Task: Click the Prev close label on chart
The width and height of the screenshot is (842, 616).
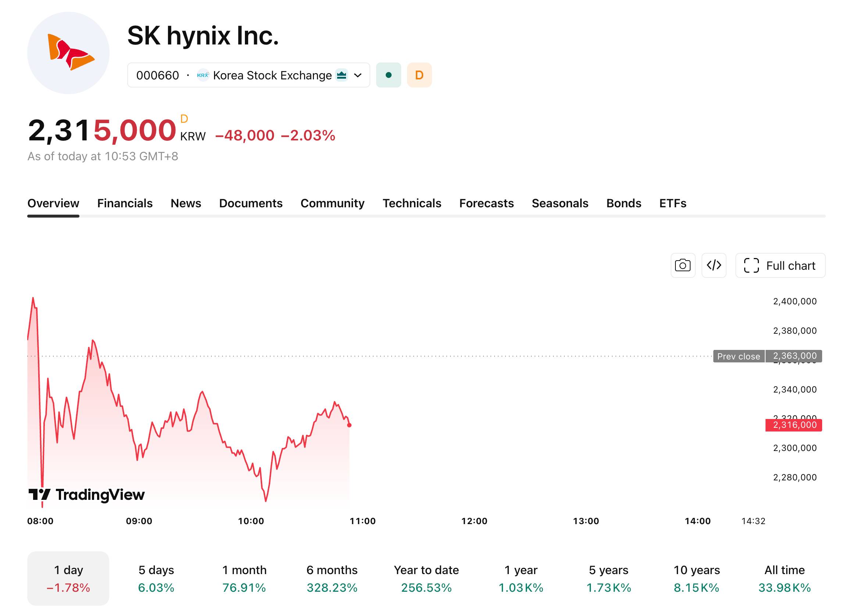Action: point(739,356)
